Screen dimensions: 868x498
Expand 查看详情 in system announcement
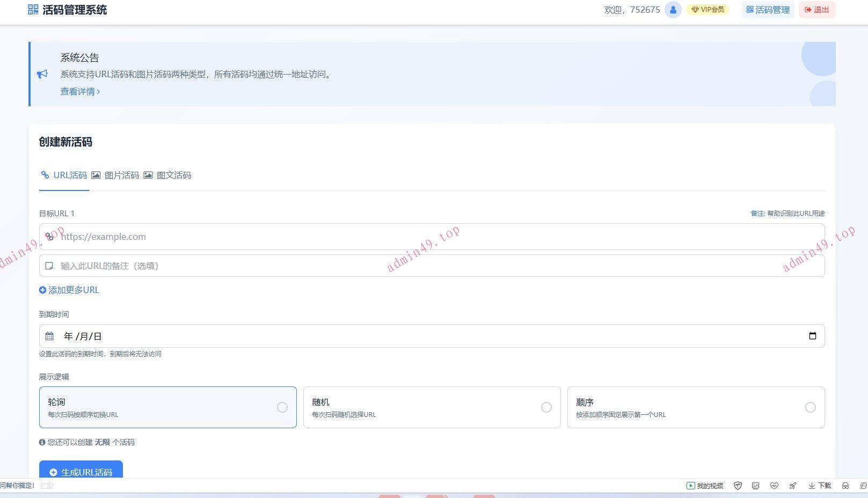point(80,92)
